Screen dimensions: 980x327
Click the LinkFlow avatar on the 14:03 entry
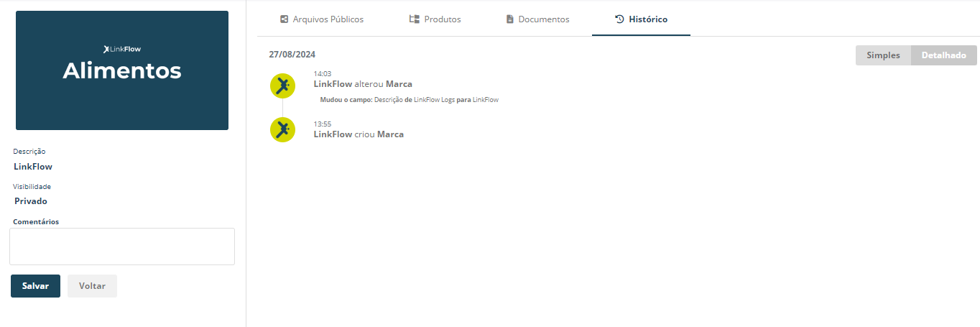tap(282, 86)
